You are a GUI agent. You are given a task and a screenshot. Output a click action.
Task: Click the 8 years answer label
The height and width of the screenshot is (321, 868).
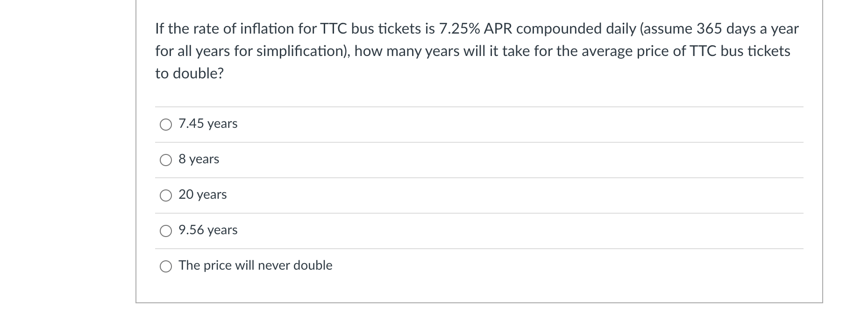click(198, 159)
